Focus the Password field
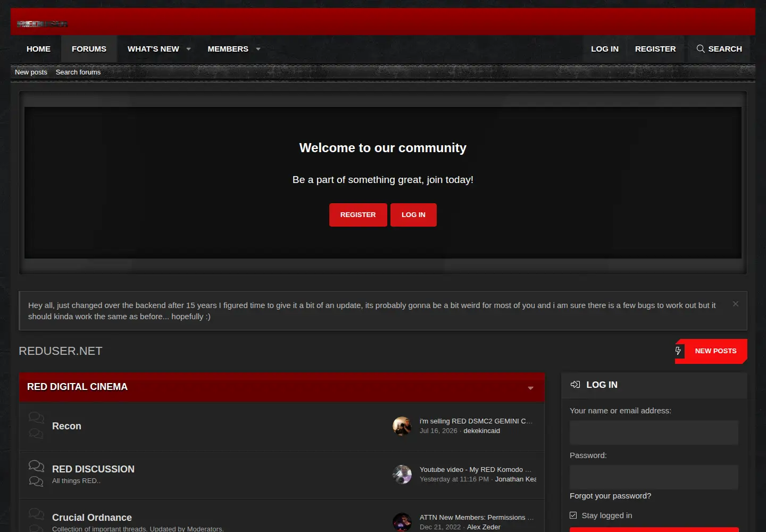 654,477
